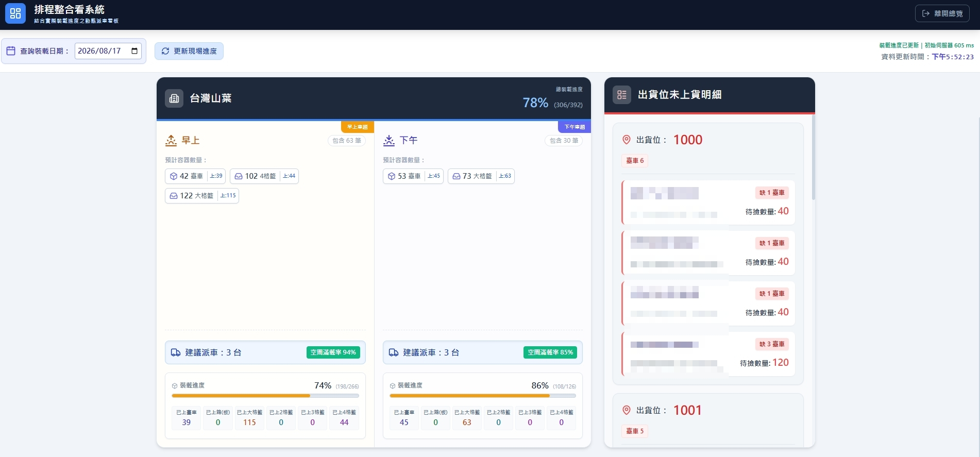Click the 資料更新時間 下午5:52:23 timestamp
This screenshot has width=980, height=457.
927,57
